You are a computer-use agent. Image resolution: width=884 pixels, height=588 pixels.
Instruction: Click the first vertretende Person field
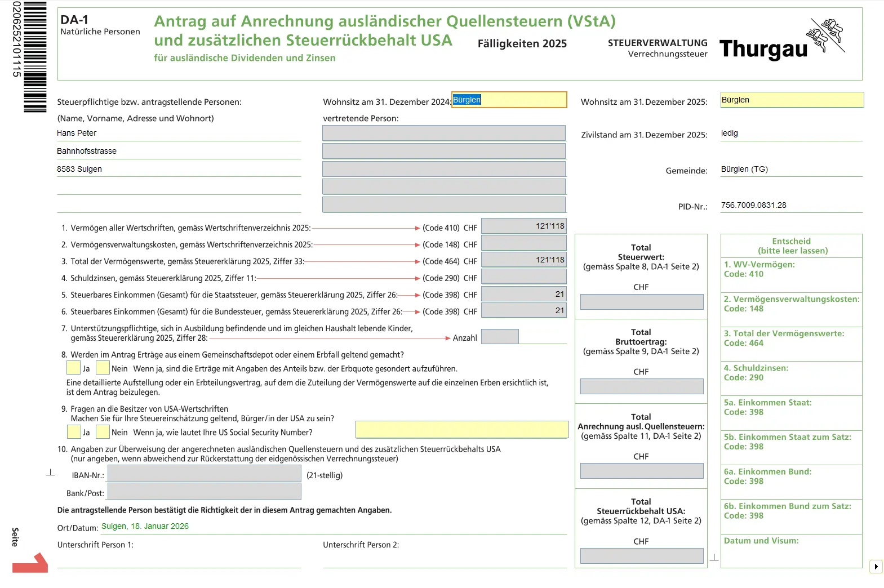[443, 133]
